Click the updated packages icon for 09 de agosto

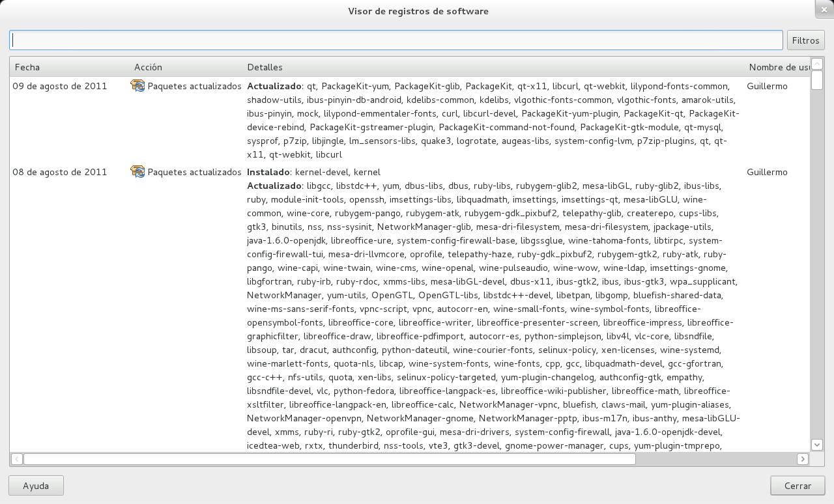[137, 85]
